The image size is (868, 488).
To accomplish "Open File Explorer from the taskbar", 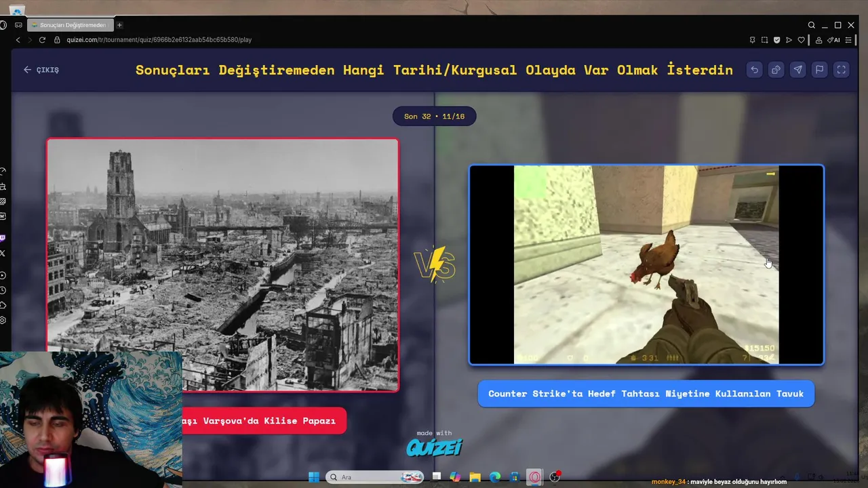I will [475, 477].
